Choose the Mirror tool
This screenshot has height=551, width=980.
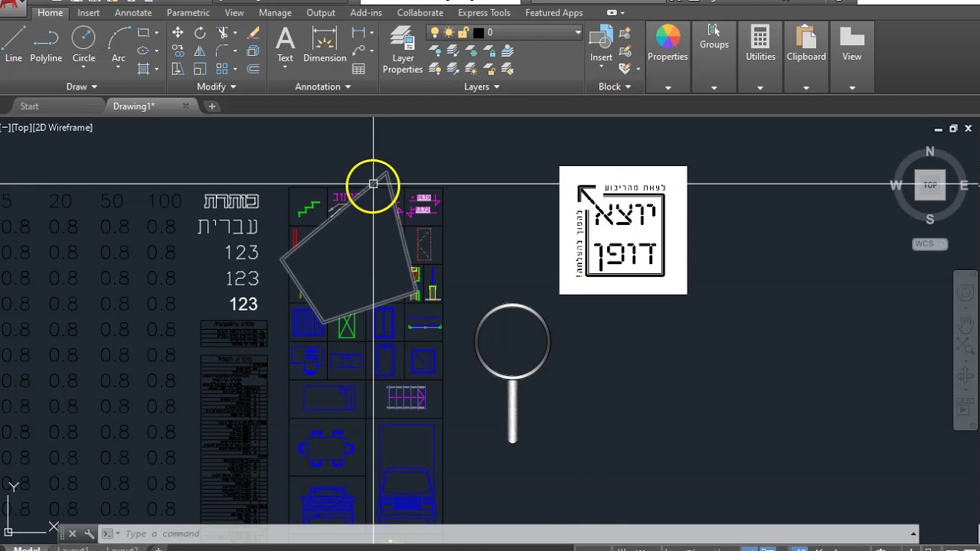[200, 51]
